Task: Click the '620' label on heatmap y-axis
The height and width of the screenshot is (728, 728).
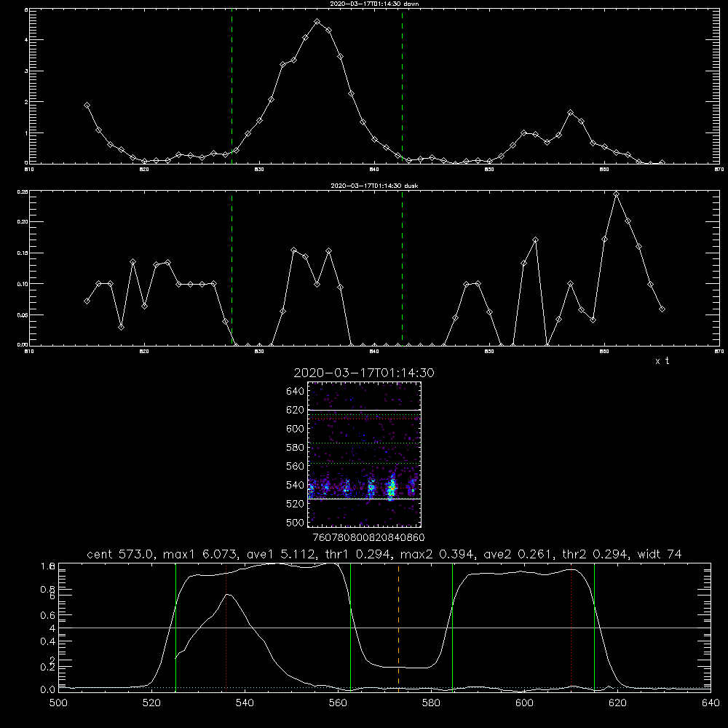Action: (x=296, y=410)
